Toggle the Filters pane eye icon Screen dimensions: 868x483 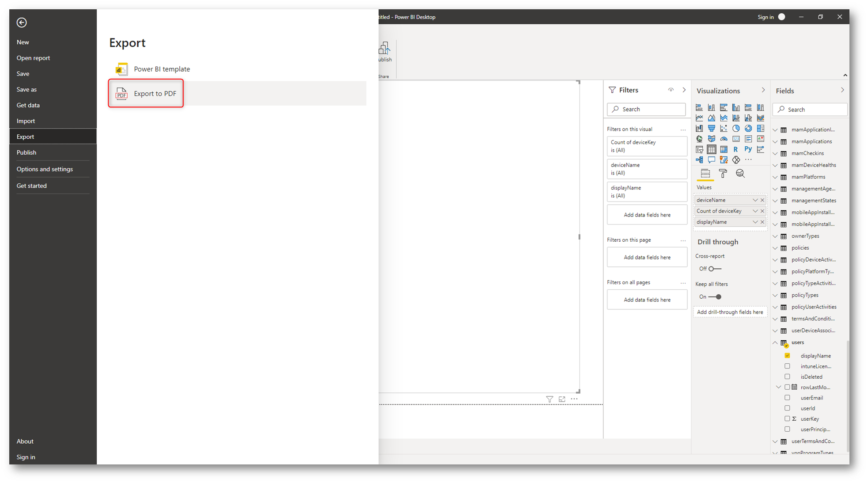tap(671, 90)
